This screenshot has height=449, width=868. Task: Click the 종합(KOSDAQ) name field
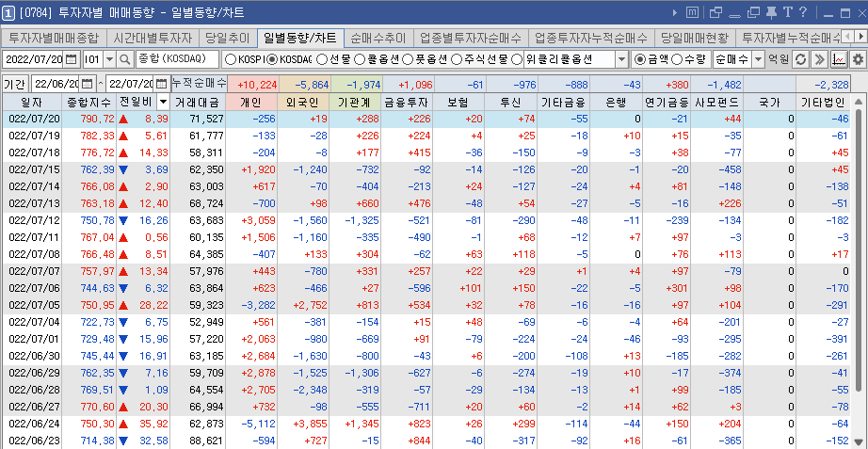point(177,58)
